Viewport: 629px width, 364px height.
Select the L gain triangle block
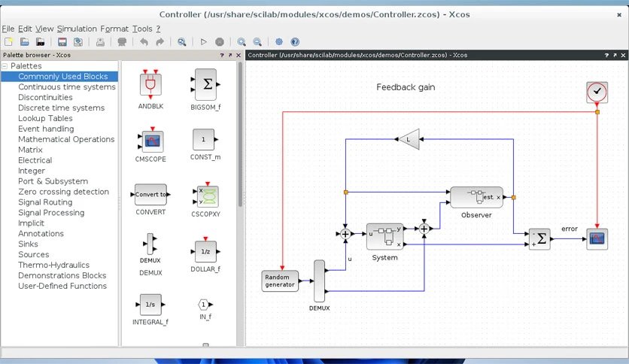click(x=409, y=139)
